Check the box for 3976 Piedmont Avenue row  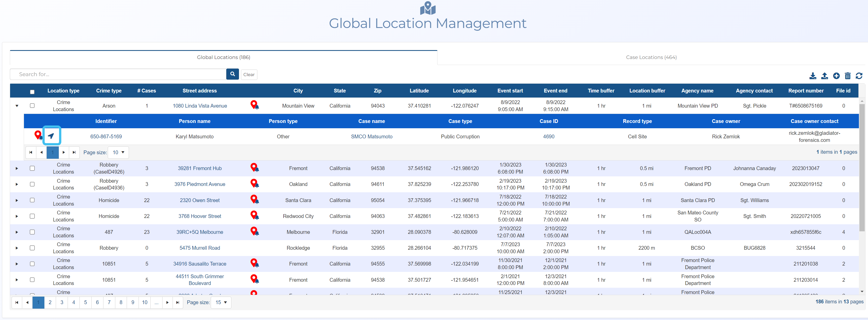tap(32, 184)
